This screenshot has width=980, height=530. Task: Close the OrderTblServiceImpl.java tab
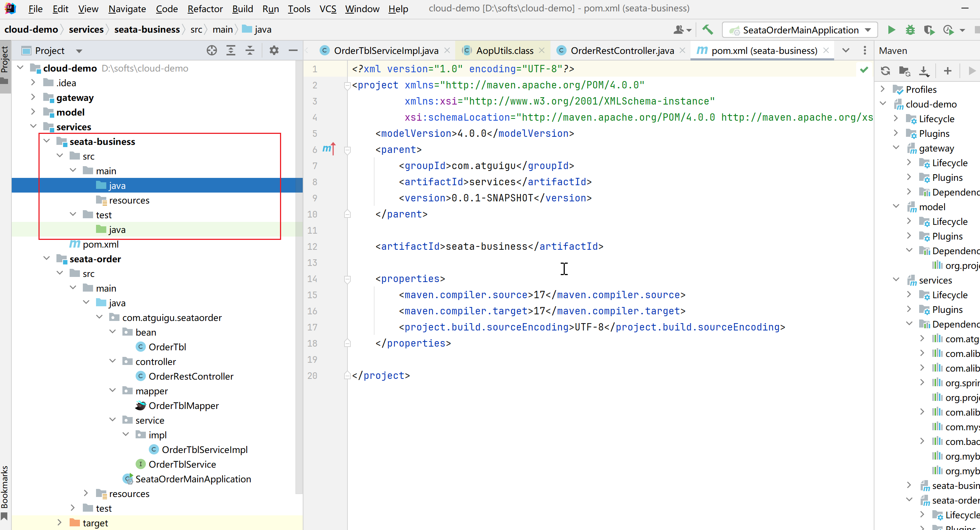[447, 50]
